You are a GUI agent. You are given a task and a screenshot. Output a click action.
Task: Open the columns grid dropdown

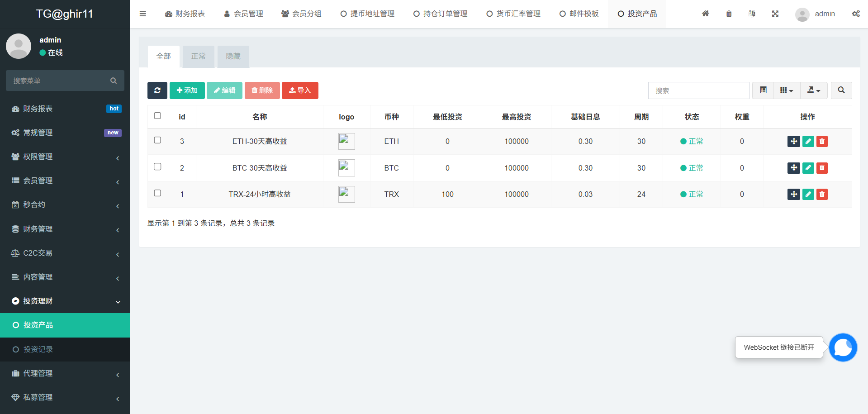click(x=787, y=90)
